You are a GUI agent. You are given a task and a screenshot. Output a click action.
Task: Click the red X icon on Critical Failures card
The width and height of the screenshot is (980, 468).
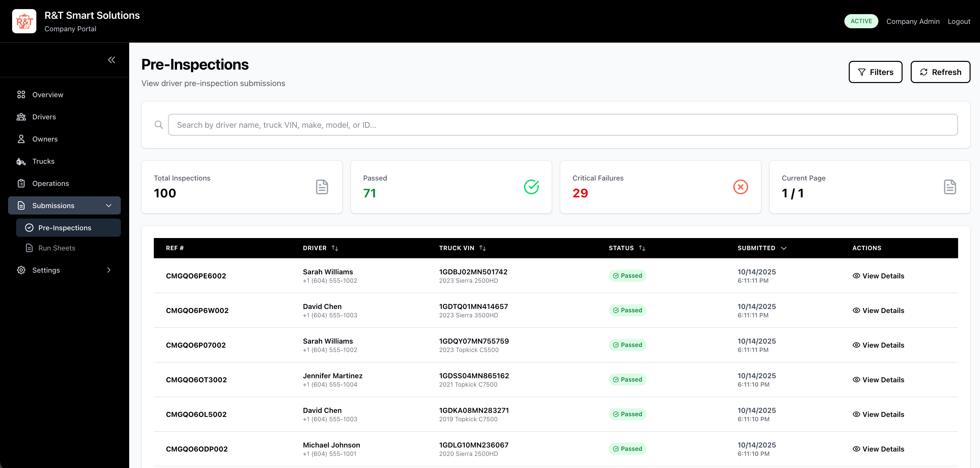click(x=741, y=187)
